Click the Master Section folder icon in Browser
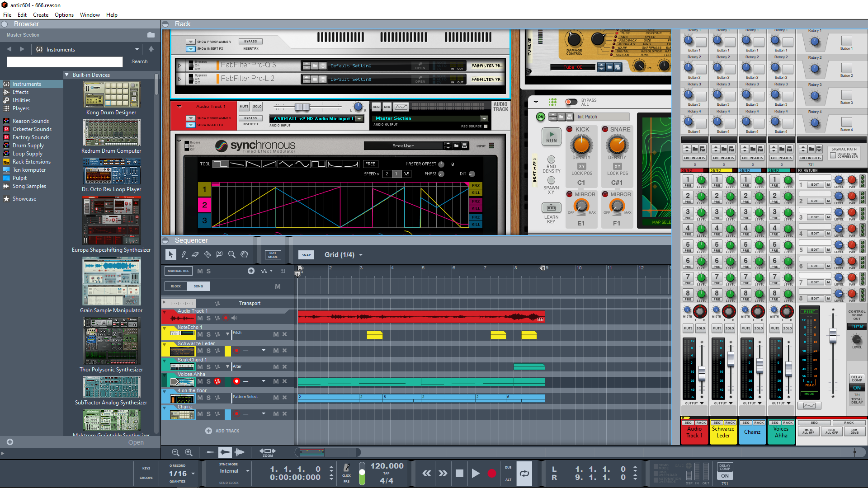This screenshot has width=868, height=488. click(151, 35)
